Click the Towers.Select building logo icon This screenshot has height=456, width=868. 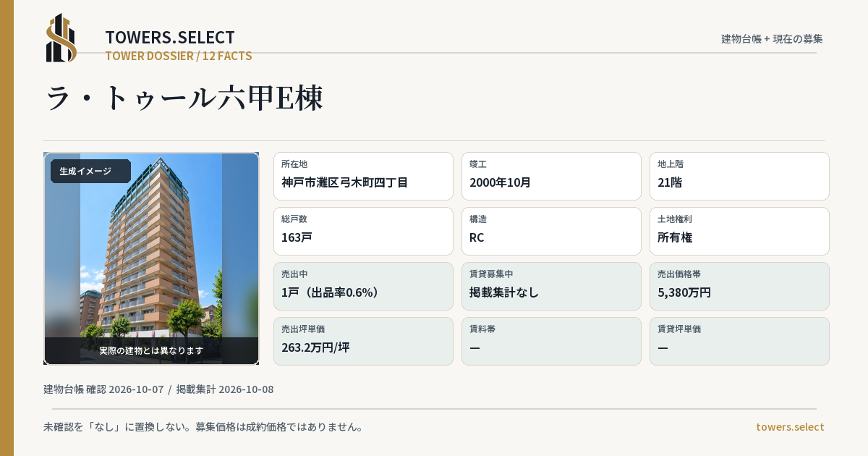61,38
